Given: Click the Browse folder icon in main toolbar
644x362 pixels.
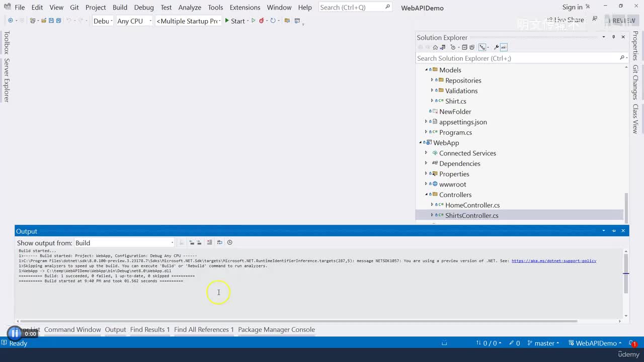Looking at the screenshot, I should pyautogui.click(x=287, y=21).
